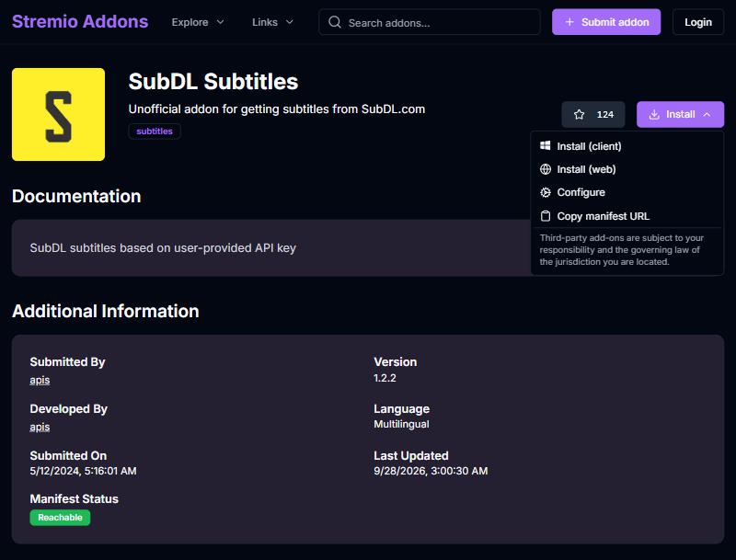The image size is (736, 560).
Task: Open the Explore dropdown menu
Action: point(198,22)
